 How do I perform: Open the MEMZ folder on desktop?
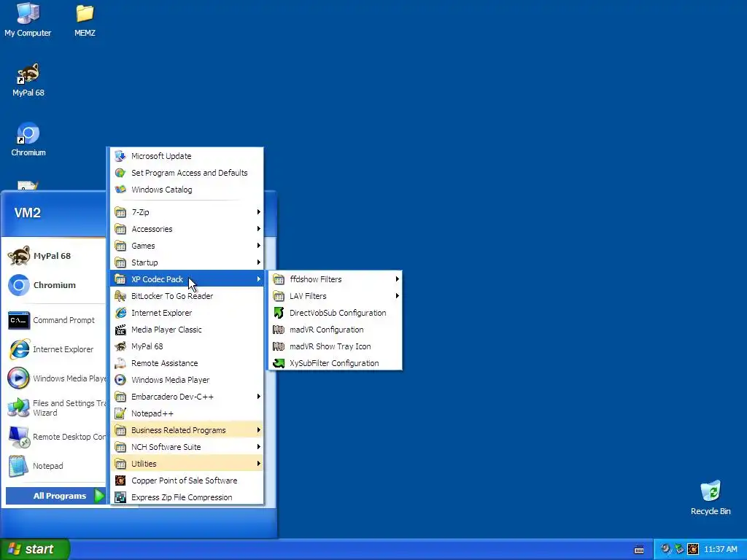coord(85,20)
